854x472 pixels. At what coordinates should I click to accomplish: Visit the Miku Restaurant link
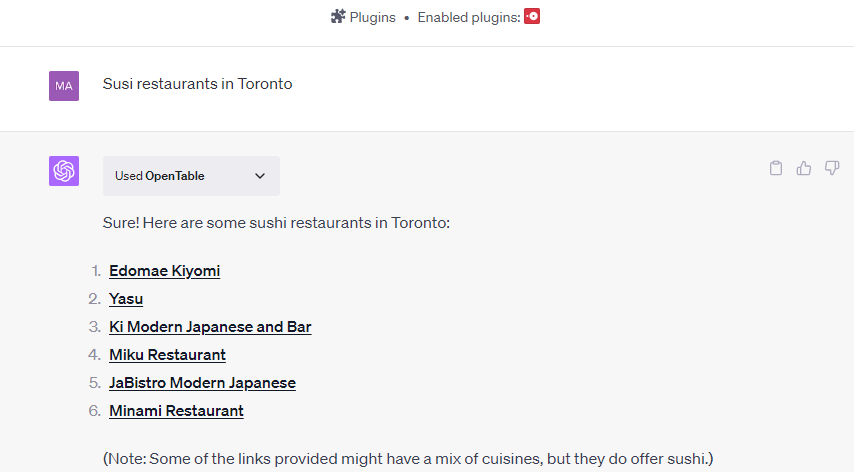point(167,355)
